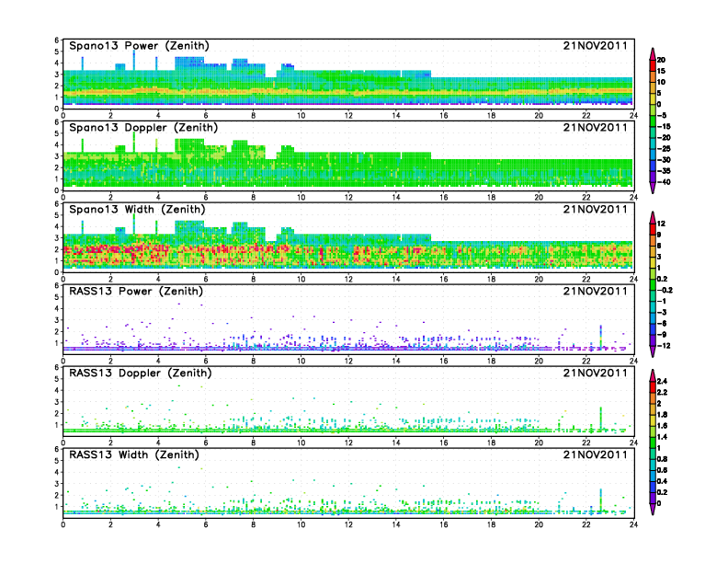This screenshot has width=728, height=563.
Task: Click the '-35' label on the upper colorbar
Action: click(x=664, y=171)
